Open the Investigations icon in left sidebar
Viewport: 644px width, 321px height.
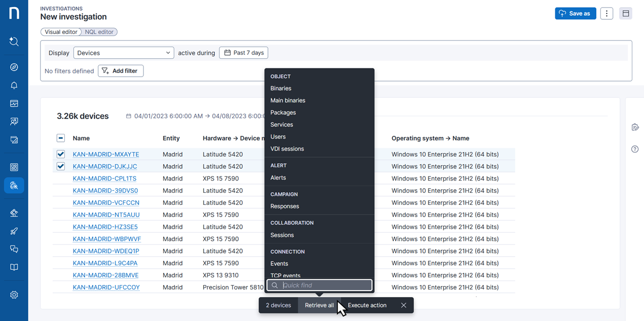pyautogui.click(x=14, y=186)
